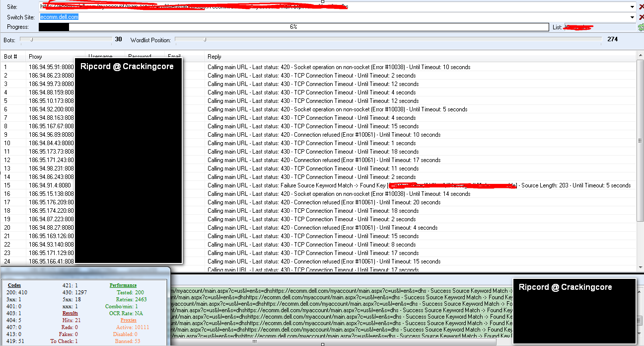Select bot 20 proxy 186.94.88.27:8080
The width and height of the screenshot is (644, 346).
318,228
